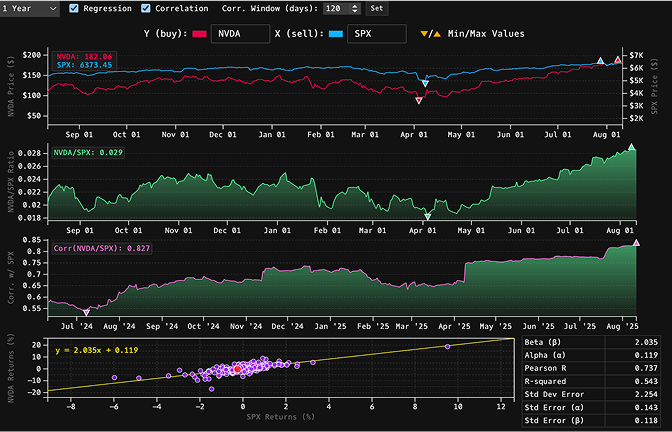This screenshot has width=672, height=432.
Task: Click the SPX maximum marker in late July
Action: 600,61
